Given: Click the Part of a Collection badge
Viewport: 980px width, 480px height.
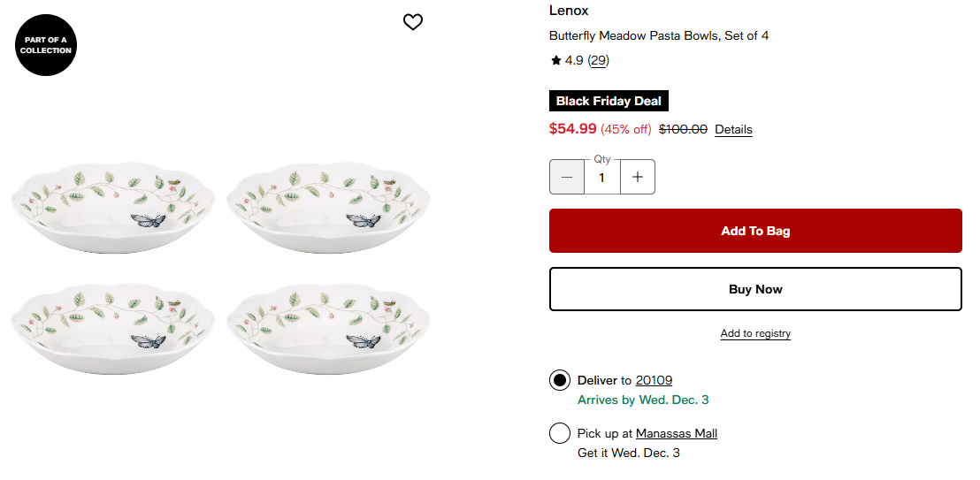Looking at the screenshot, I should click(x=46, y=45).
